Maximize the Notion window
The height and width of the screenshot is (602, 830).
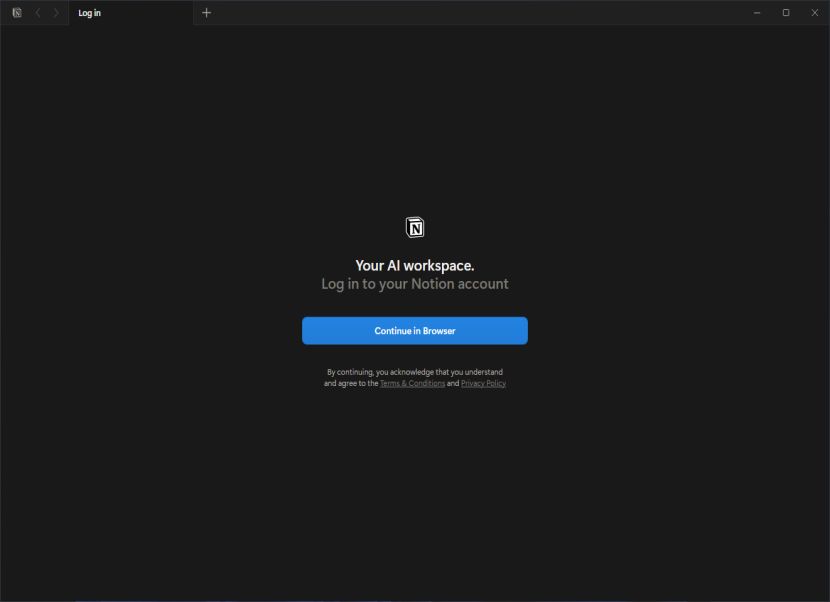tap(786, 13)
